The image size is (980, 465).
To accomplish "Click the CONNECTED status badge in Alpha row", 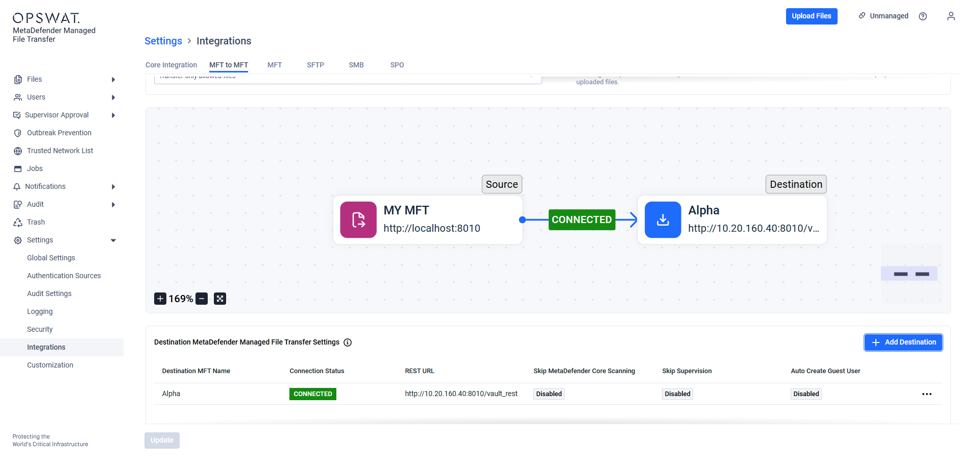I will tap(313, 394).
